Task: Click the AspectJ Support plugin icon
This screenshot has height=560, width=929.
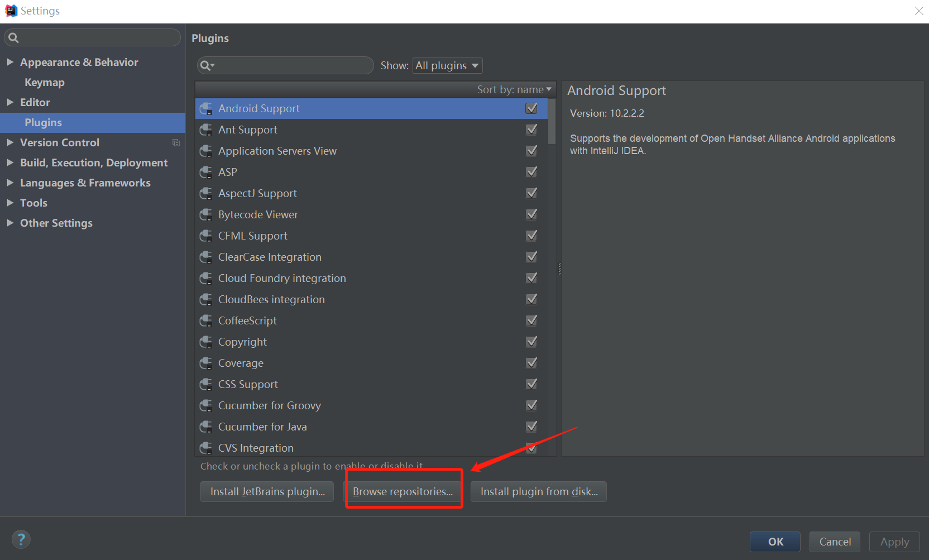Action: click(206, 193)
